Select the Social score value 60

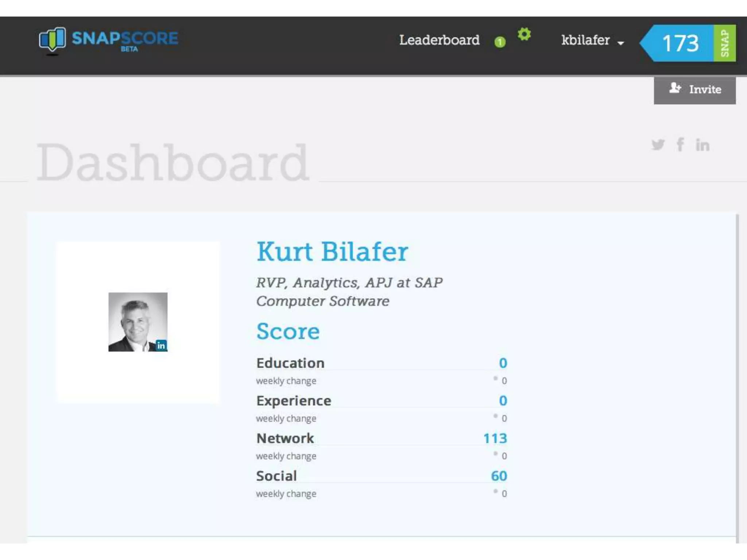pos(499,476)
